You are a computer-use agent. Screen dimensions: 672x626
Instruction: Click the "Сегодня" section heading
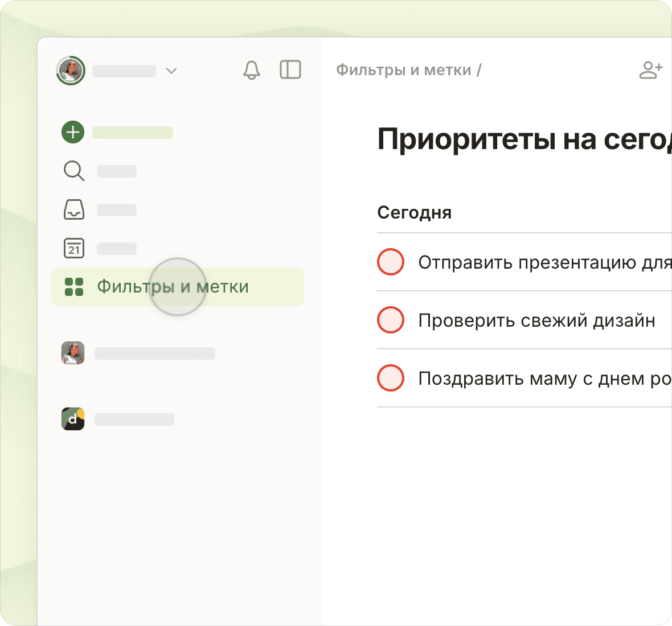(414, 213)
